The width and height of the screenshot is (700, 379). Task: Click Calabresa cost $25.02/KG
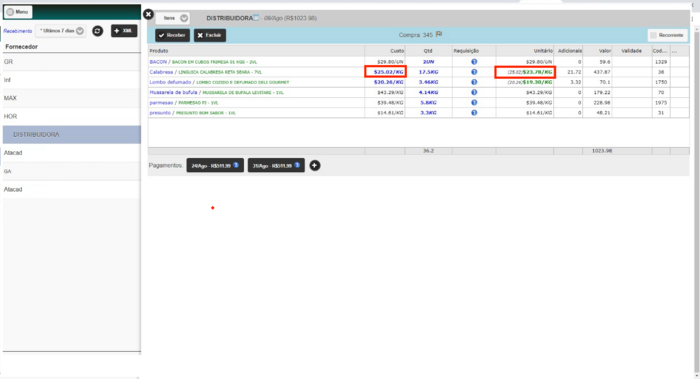[388, 72]
